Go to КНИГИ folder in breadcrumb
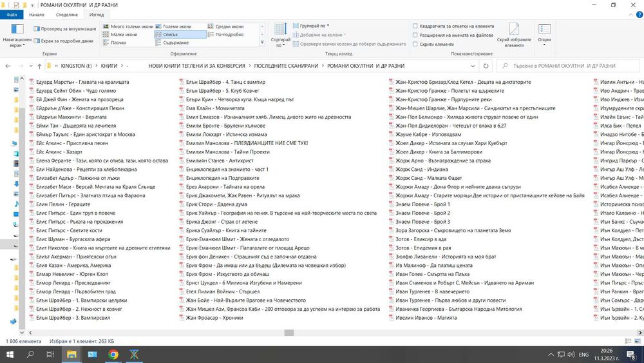This screenshot has width=644, height=363. pyautogui.click(x=109, y=66)
